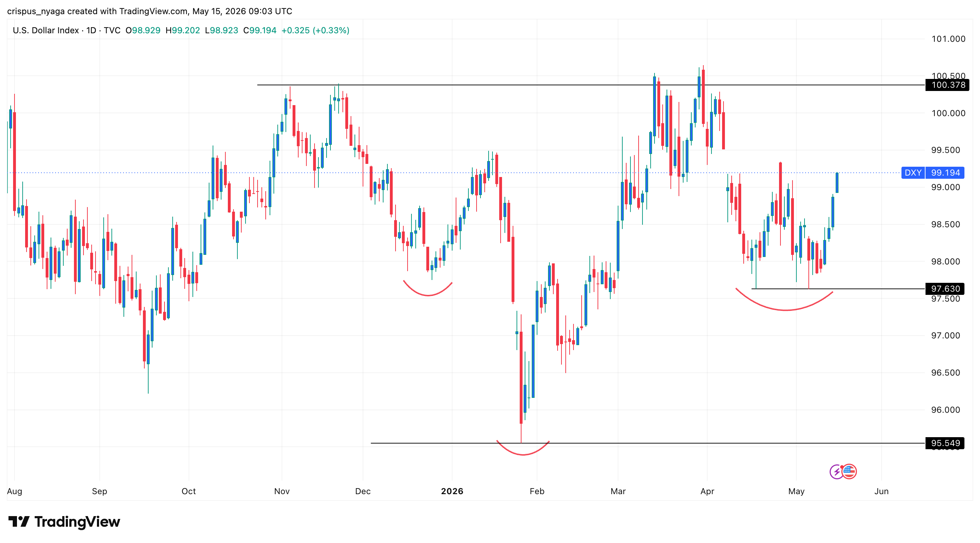Click the crispus_nyaga attribution text
Viewport: 980px width, 543px height.
pos(150,11)
